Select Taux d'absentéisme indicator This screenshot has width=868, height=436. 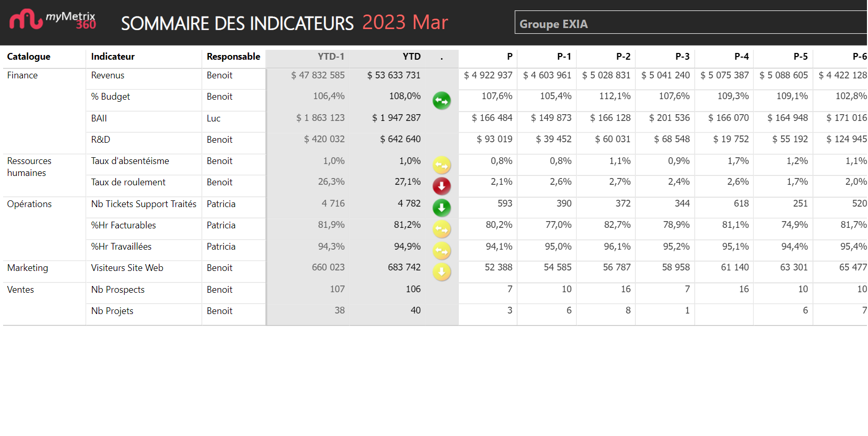[x=130, y=161]
